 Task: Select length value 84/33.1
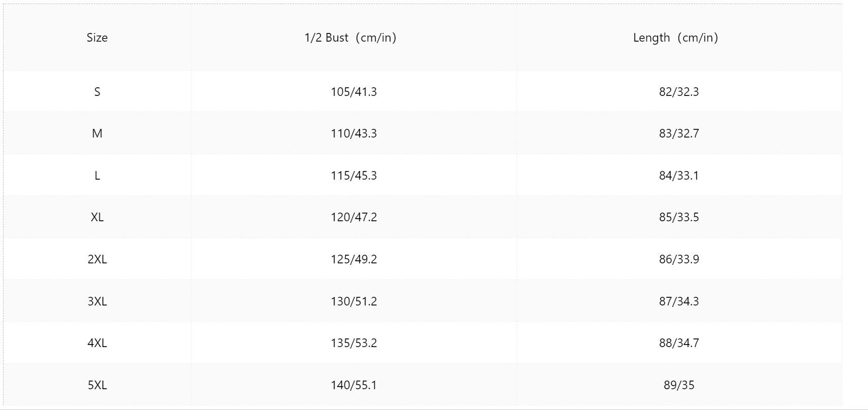pyautogui.click(x=679, y=176)
